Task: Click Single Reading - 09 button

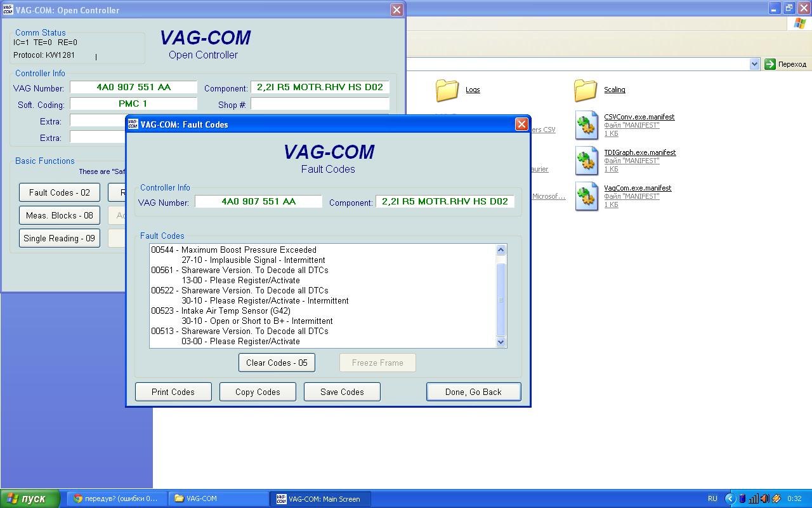Action: click(x=60, y=238)
